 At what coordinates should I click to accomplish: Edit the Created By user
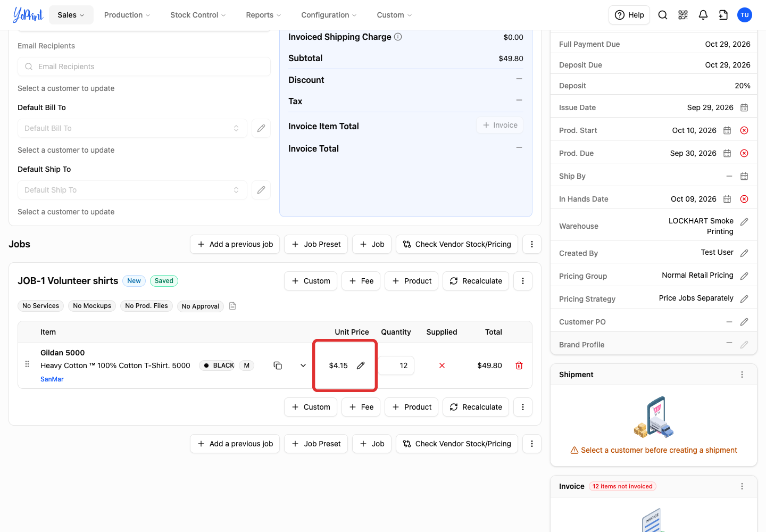[744, 253]
